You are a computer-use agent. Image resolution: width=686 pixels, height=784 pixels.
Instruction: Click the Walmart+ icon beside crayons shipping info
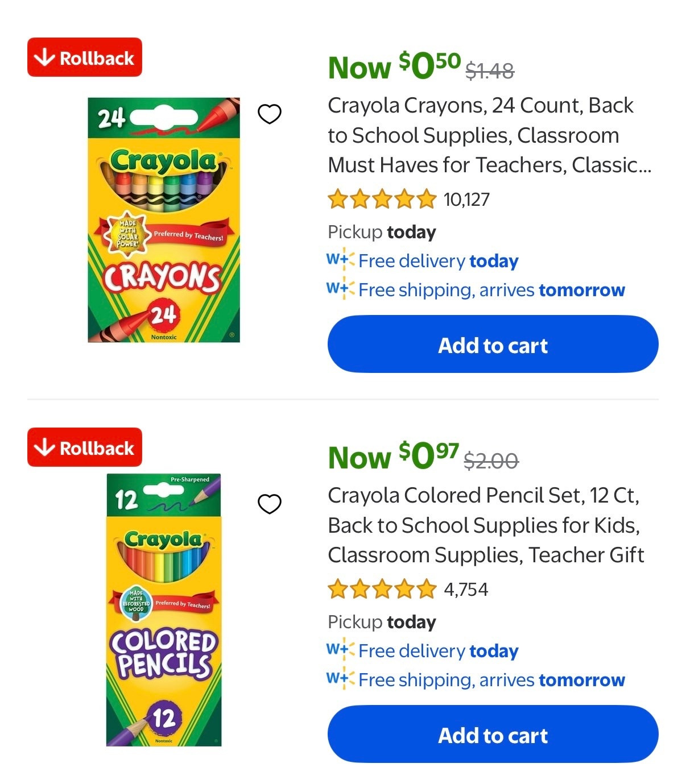click(340, 290)
